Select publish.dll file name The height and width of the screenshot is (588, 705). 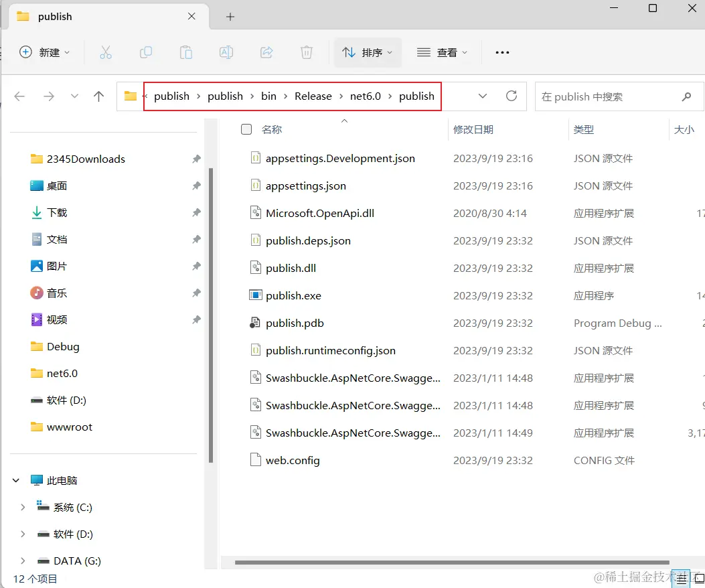tap(291, 268)
